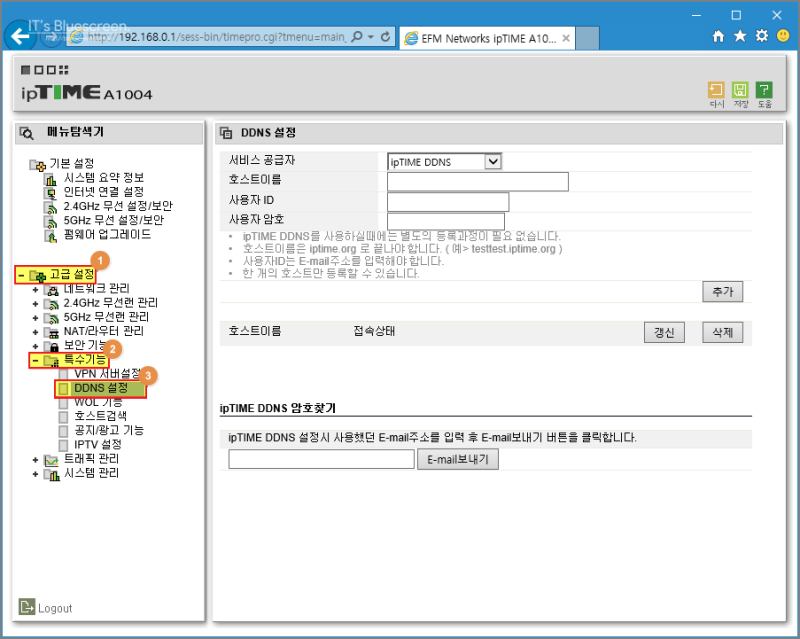Screen dimensions: 800x639
Task: Click the E-mail보내기 button
Action: pyautogui.click(x=458, y=459)
